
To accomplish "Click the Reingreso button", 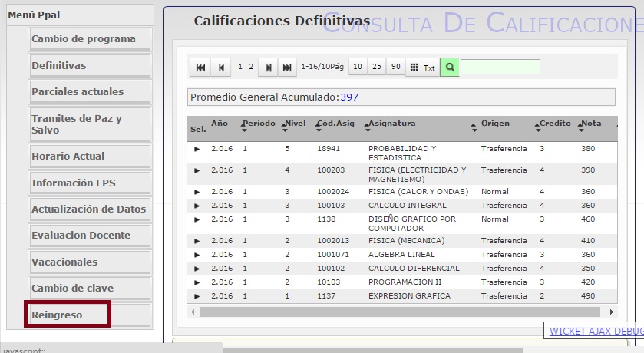I will 68,315.
